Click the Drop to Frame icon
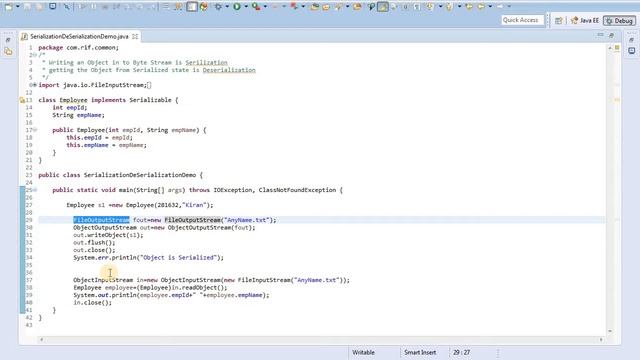The height and width of the screenshot is (360, 640). click(x=166, y=7)
